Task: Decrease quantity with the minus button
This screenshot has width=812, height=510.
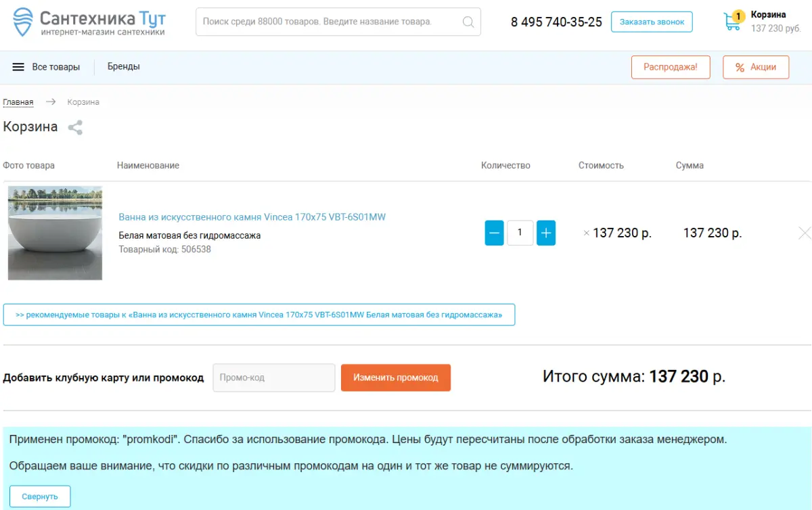Action: (495, 233)
